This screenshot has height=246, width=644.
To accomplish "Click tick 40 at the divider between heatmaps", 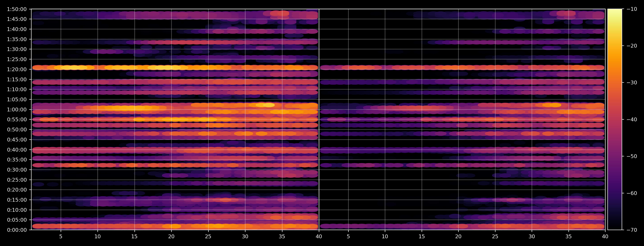I will click(319, 236).
